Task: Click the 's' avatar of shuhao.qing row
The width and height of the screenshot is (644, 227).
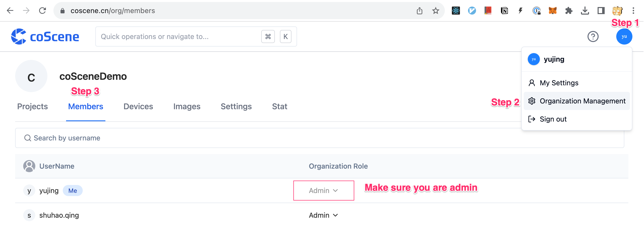Action: tap(29, 215)
